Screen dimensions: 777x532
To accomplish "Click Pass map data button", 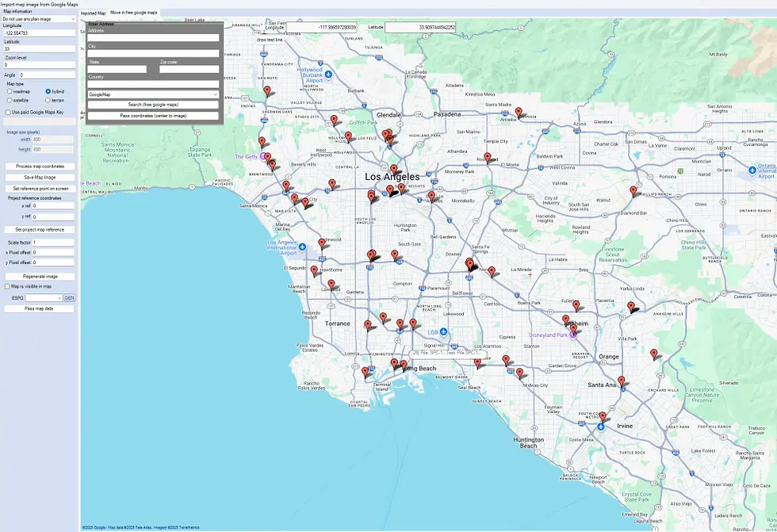I will pos(39,308).
